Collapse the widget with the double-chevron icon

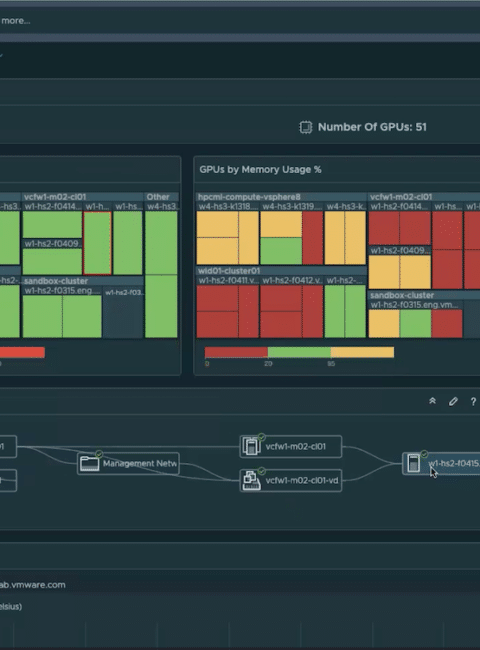(x=432, y=401)
